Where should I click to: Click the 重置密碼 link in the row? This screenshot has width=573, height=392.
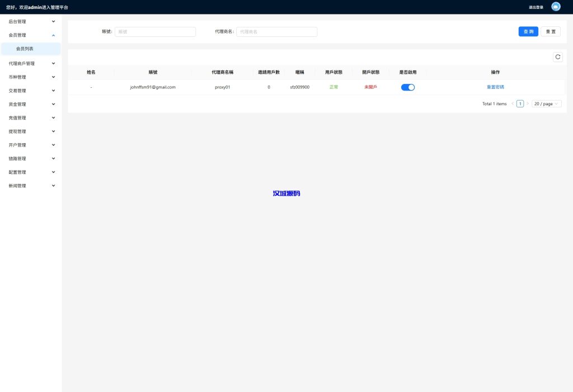(x=495, y=87)
